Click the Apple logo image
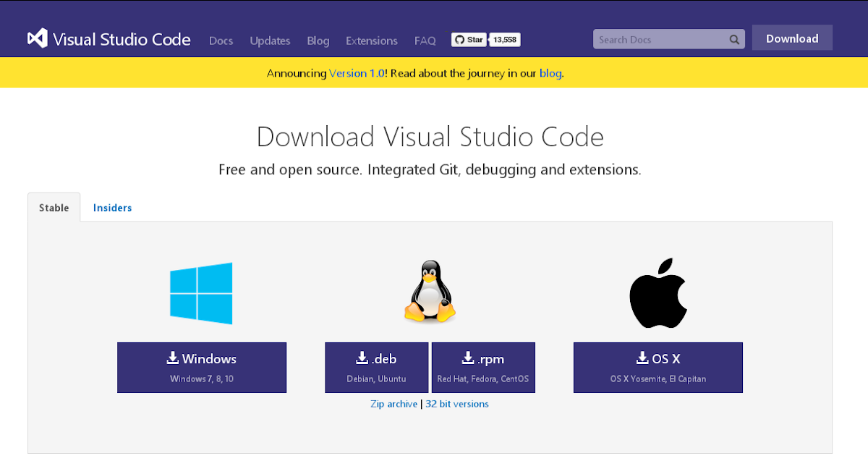 (x=658, y=292)
